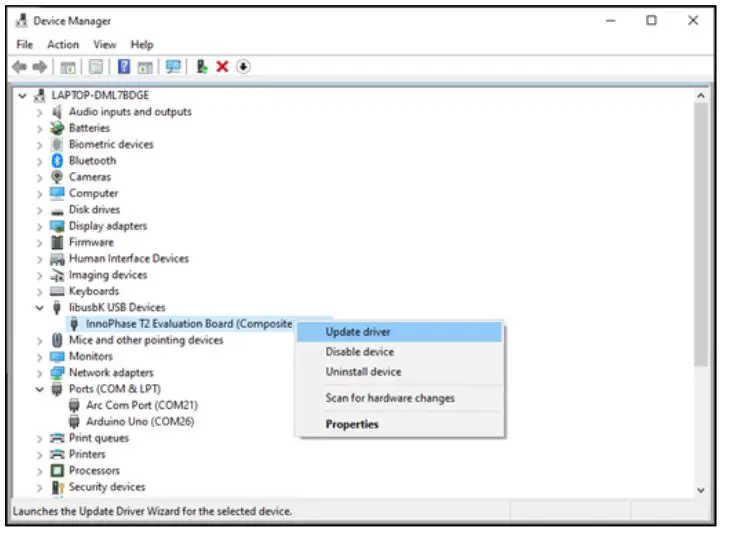Image resolution: width=731 pixels, height=535 pixels.
Task: Choose Uninstall device from context menu
Action: tap(400, 372)
